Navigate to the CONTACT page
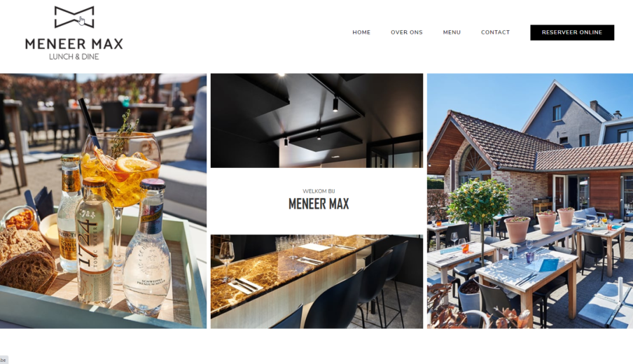 point(495,32)
